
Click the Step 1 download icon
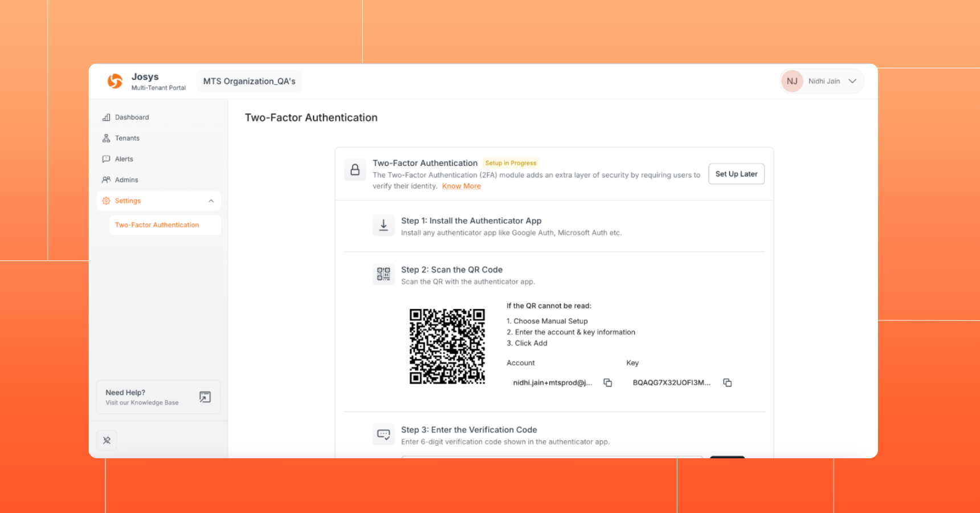tap(383, 225)
